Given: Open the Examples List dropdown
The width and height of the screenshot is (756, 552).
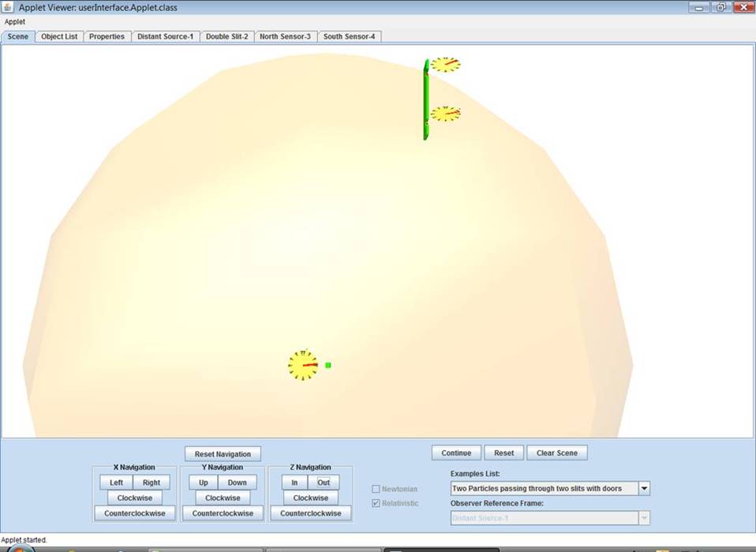Looking at the screenshot, I should coord(545,487).
